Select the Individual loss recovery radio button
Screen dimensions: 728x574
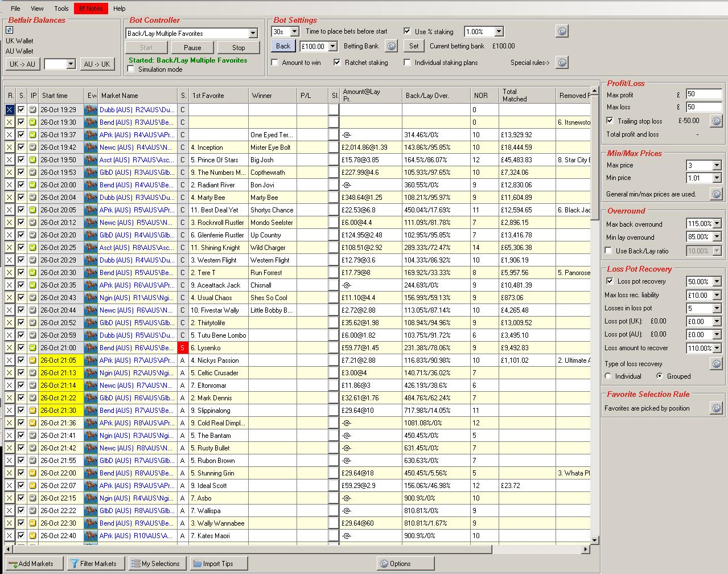coord(608,376)
